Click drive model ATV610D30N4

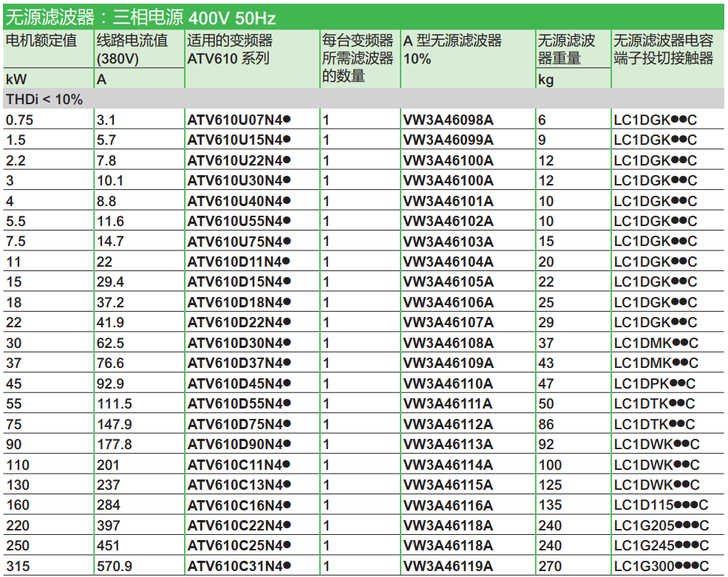click(x=238, y=343)
